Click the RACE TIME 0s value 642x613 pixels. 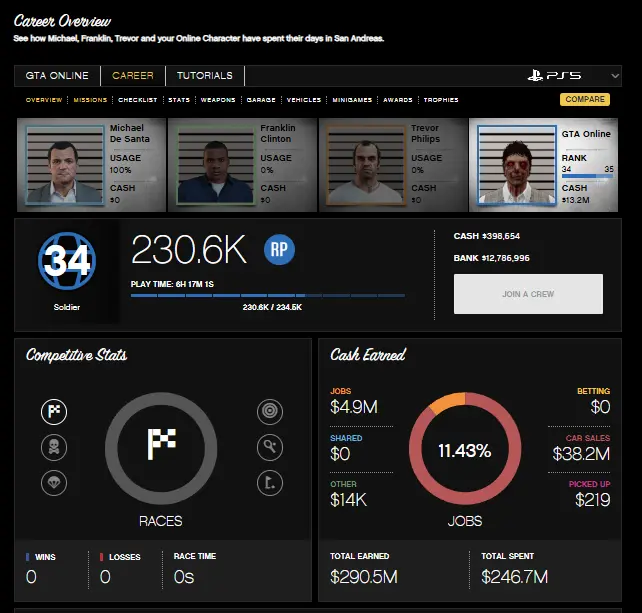[184, 577]
